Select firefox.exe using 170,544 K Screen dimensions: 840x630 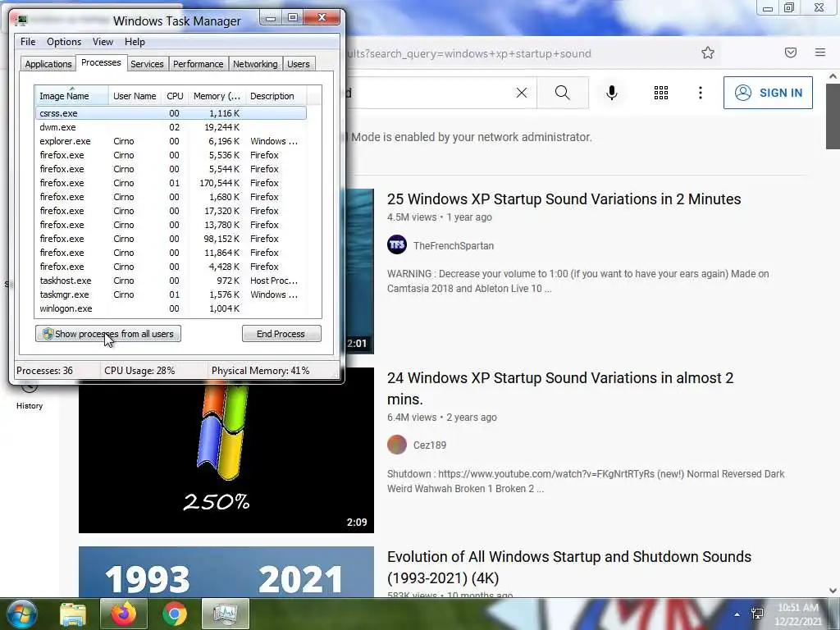tap(171, 183)
